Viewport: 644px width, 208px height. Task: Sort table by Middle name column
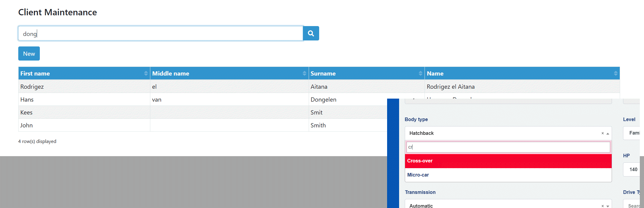[304, 73]
